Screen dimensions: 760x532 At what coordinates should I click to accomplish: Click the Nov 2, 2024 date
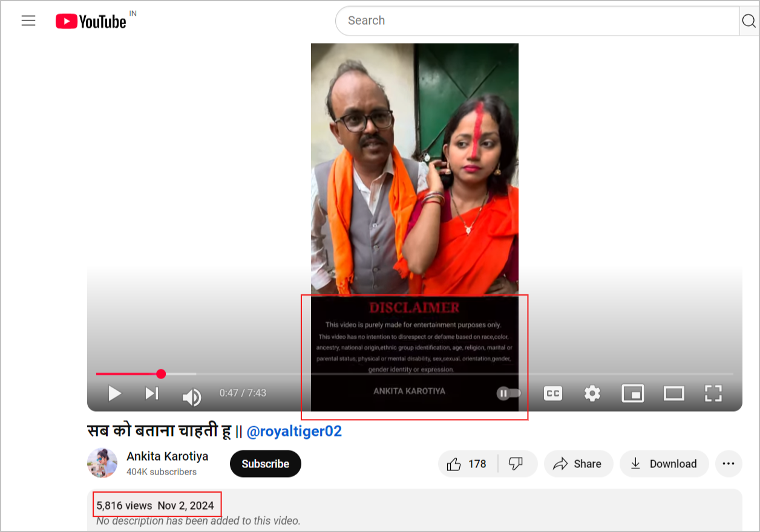tap(186, 505)
